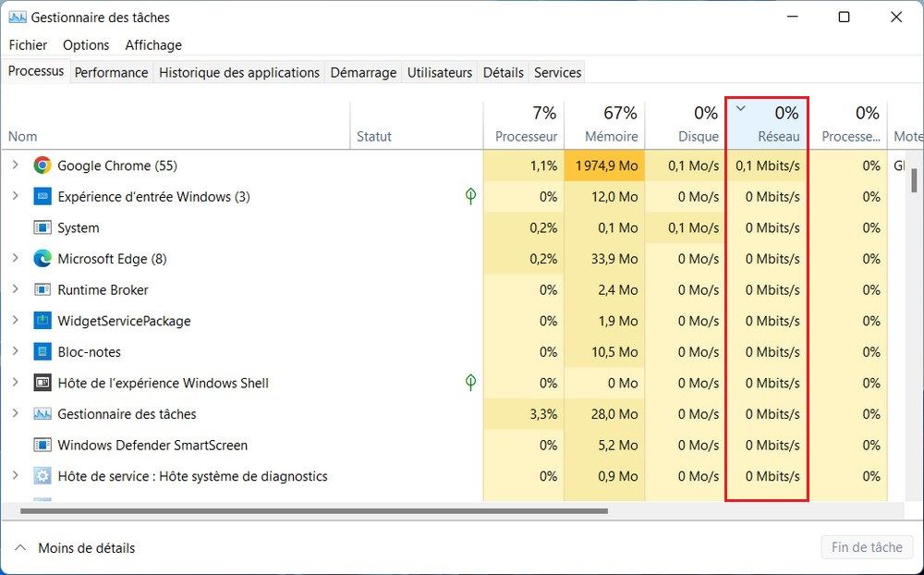
Task: Click the Gestionnaire des tâches row icon
Action: (43, 414)
